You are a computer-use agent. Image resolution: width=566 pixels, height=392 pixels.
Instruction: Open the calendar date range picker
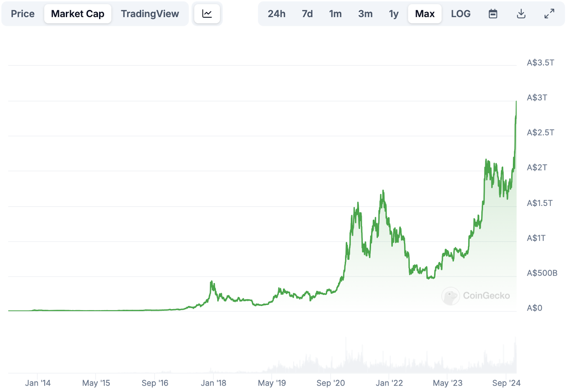point(493,14)
